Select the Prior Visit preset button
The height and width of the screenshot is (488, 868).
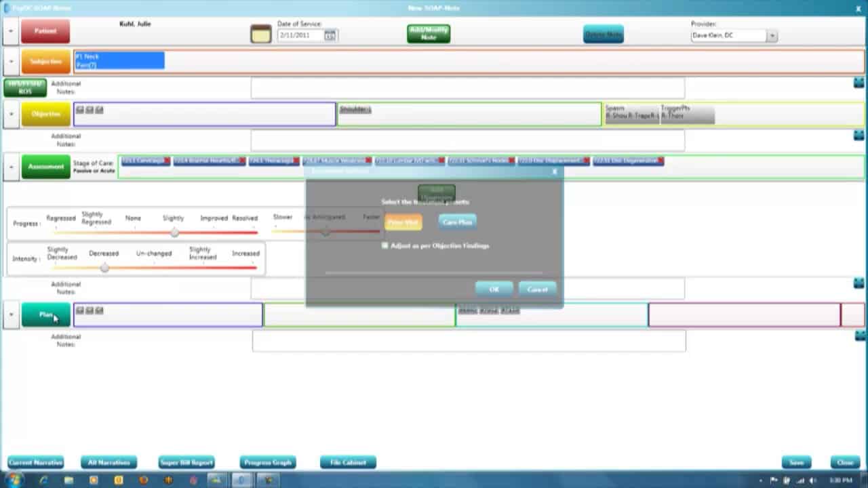(403, 222)
